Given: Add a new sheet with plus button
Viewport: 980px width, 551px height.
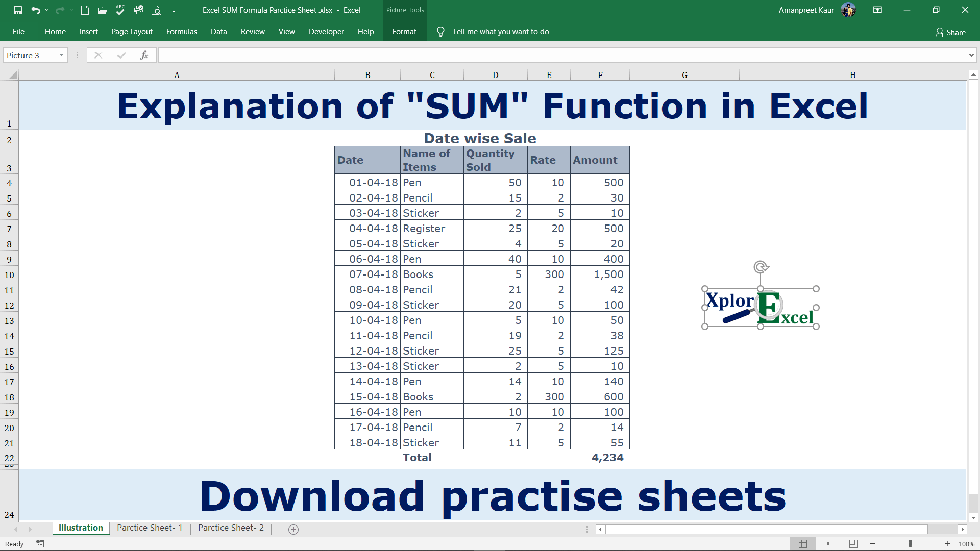Looking at the screenshot, I should tap(293, 529).
